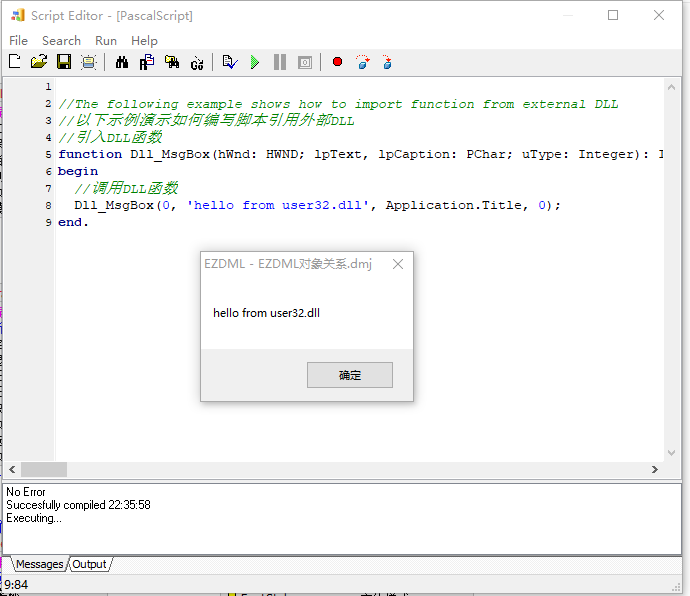The width and height of the screenshot is (690, 596).
Task: Find next occurrence in script
Action: point(172,62)
